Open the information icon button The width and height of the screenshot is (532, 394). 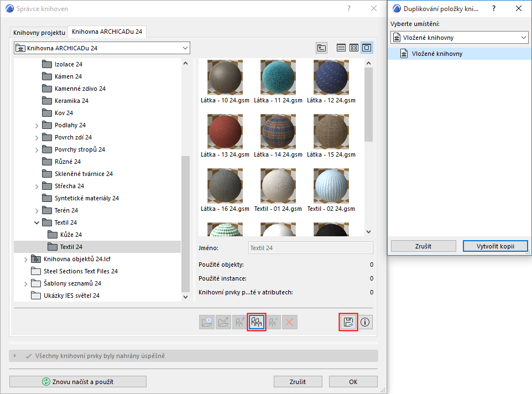(x=365, y=322)
